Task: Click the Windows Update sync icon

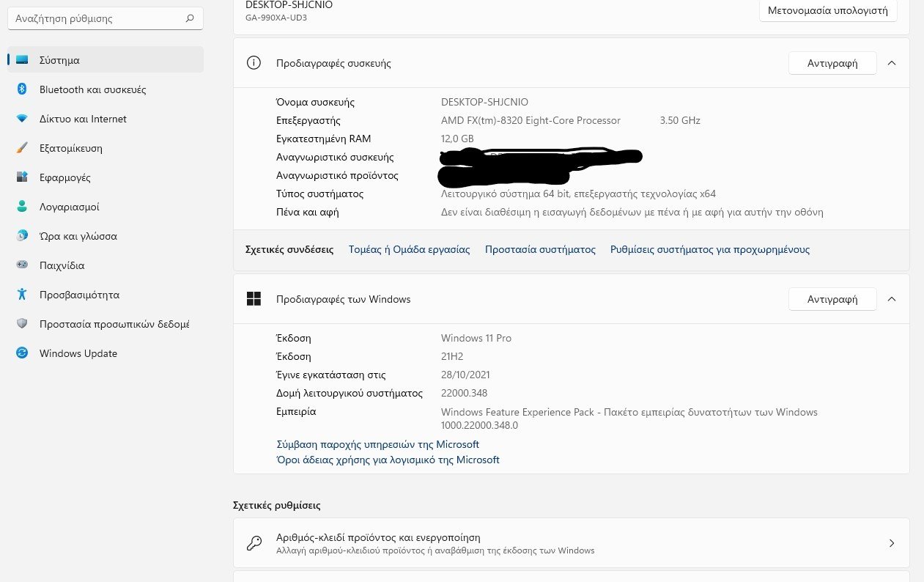Action: 22,353
